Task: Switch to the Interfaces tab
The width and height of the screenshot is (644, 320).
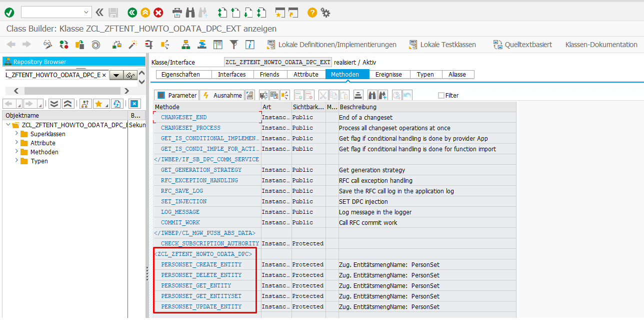Action: click(x=231, y=75)
